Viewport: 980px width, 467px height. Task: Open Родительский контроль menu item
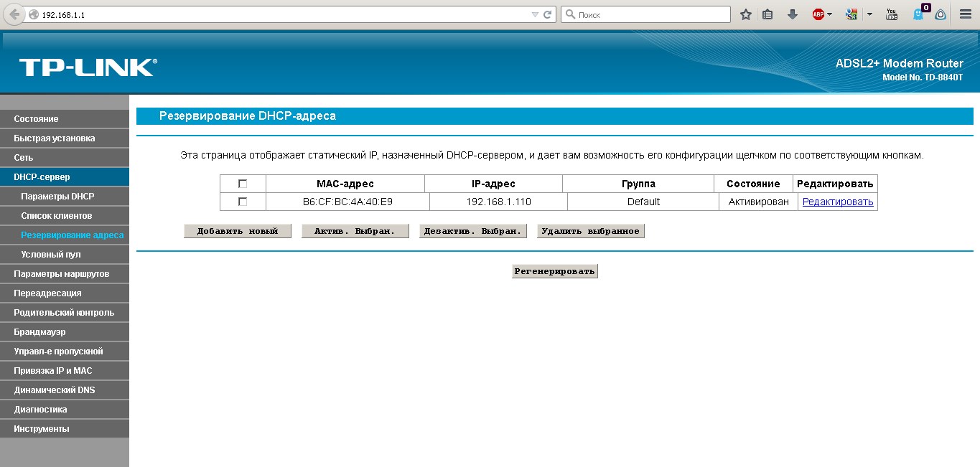65,312
